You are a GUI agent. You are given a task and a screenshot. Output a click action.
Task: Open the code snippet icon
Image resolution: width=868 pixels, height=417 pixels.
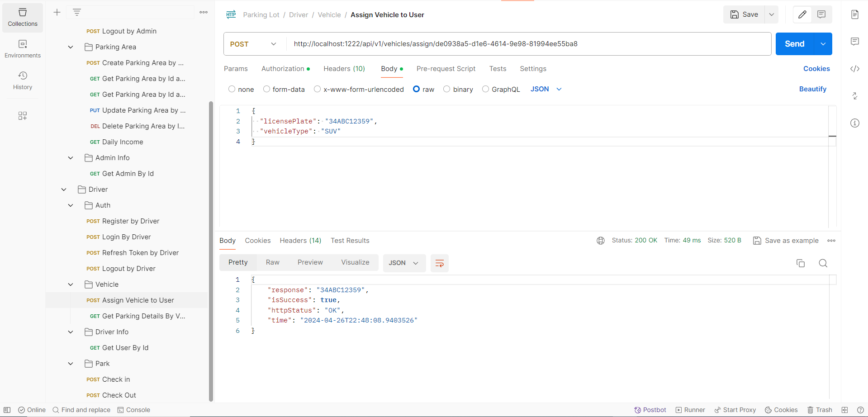pos(855,69)
